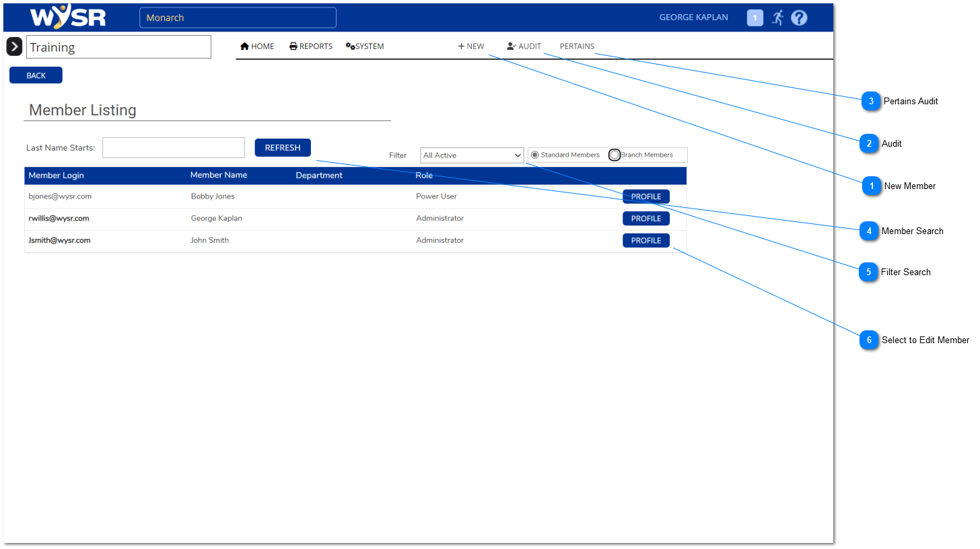Expand the All Active filter dropdown
Screen dimensions: 980x549
click(x=472, y=155)
